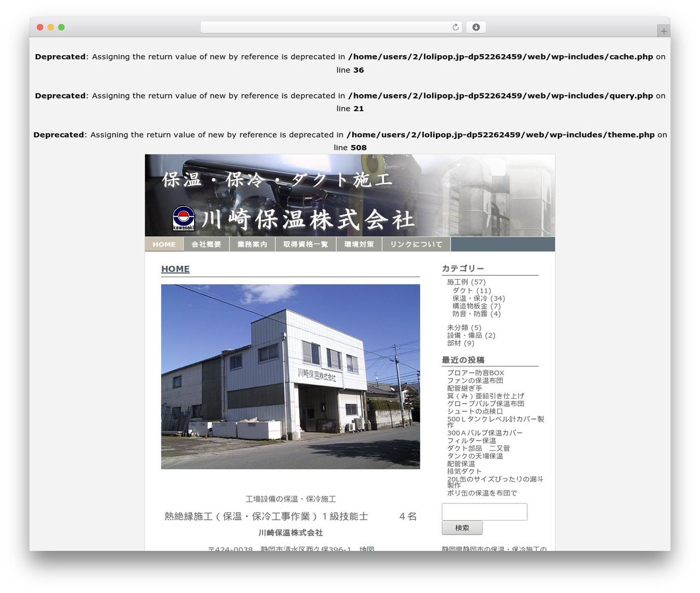Open the ポリ缶の保温を布団で post
The image size is (700, 593).
coord(482,493)
